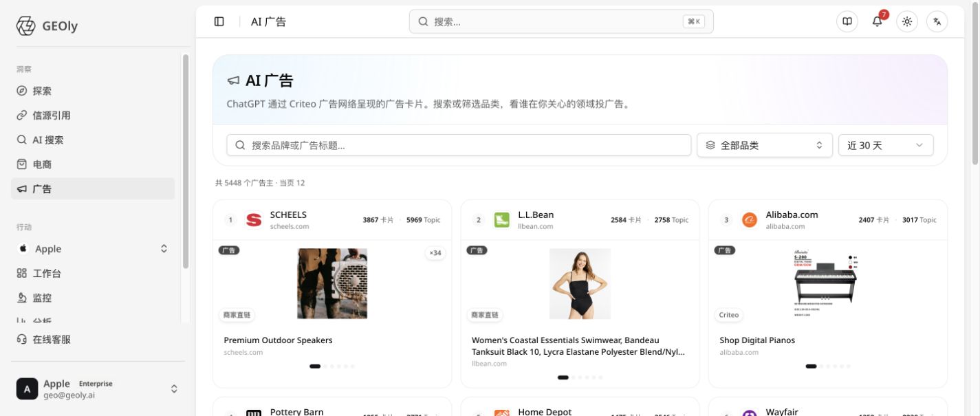Screen dimensions: 980x416
Task: Click the sidebar vertical scrollbar
Action: click(186, 162)
